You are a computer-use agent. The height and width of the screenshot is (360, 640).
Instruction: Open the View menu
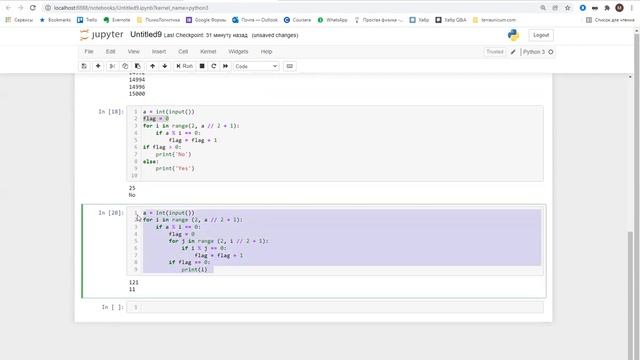tap(133, 52)
